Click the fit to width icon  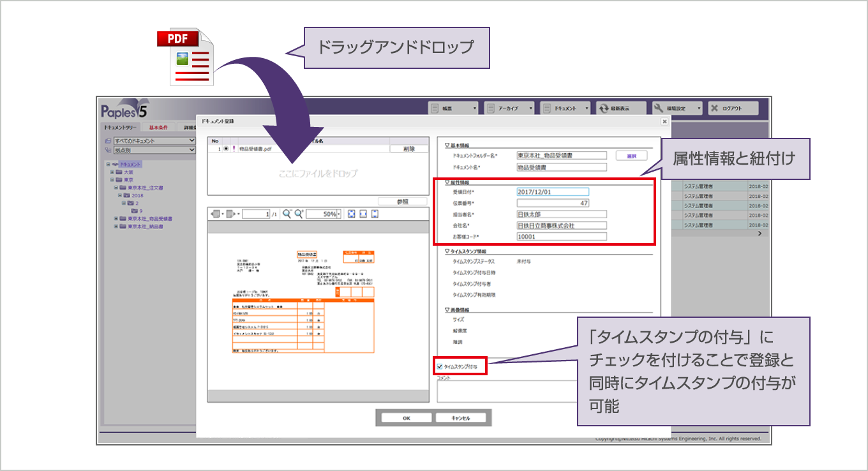point(363,214)
